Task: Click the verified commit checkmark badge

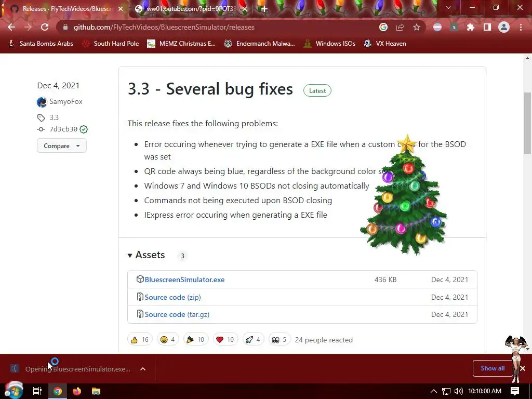Action: [x=84, y=129]
